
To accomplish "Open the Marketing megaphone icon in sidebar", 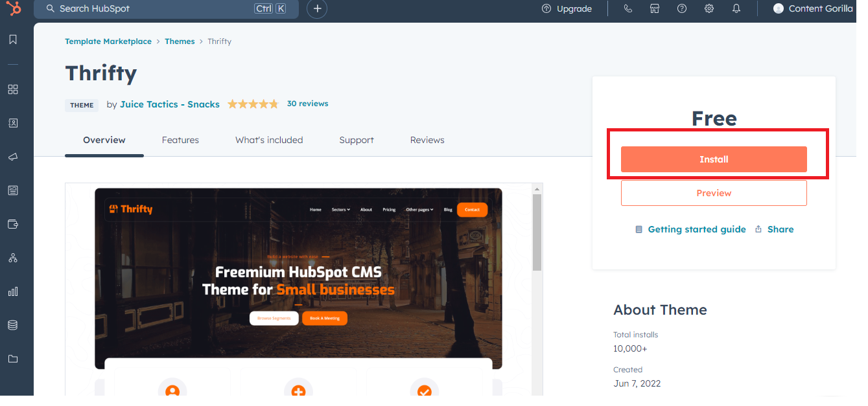I will pos(13,157).
